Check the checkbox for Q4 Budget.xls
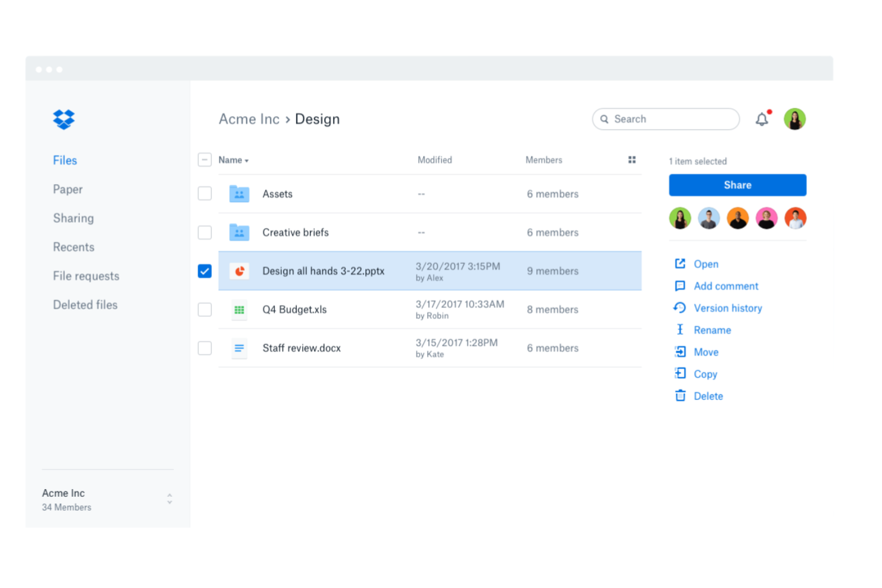Image resolution: width=882 pixels, height=588 pixels. [x=204, y=309]
